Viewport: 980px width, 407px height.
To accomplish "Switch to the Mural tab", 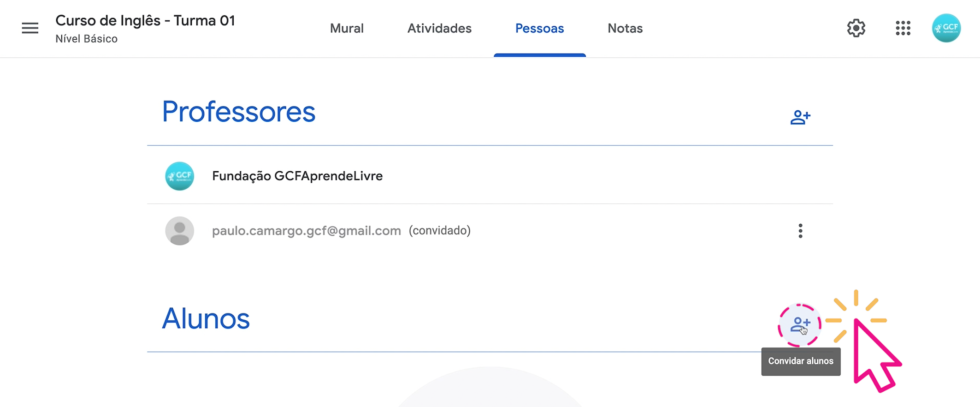I will (x=347, y=28).
